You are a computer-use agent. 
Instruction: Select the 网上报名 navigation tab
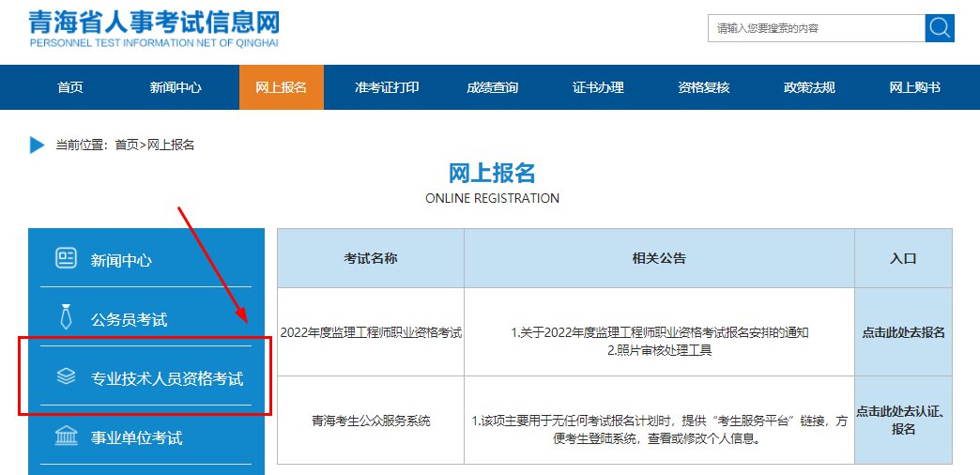click(x=282, y=87)
